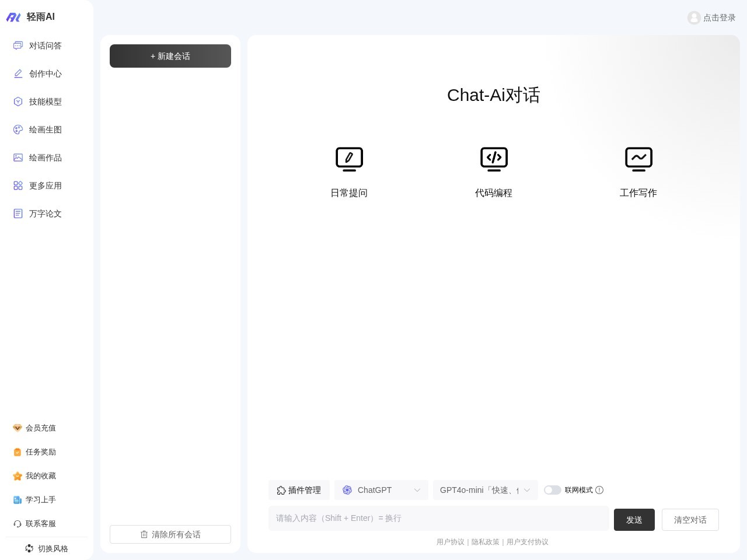Click the + 新建会话 button

(170, 56)
